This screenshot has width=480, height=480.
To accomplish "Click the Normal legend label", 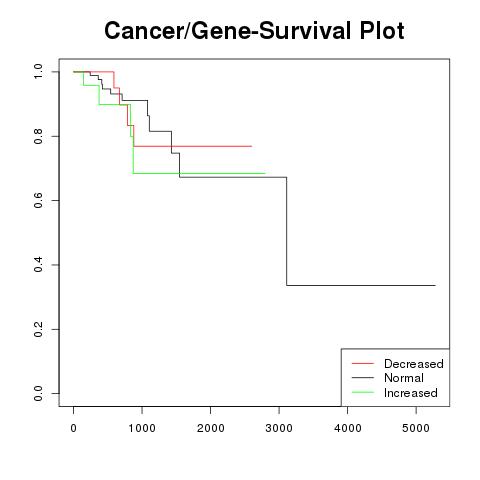I will [x=404, y=378].
